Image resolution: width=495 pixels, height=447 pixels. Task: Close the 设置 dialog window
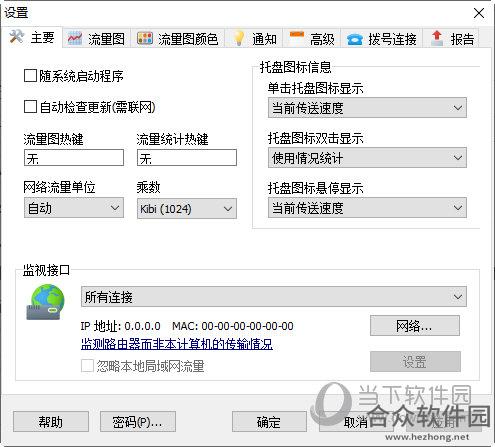coord(479,13)
